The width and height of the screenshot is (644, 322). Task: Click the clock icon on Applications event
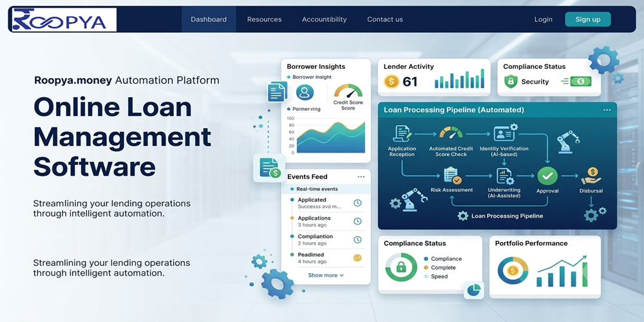357,222
